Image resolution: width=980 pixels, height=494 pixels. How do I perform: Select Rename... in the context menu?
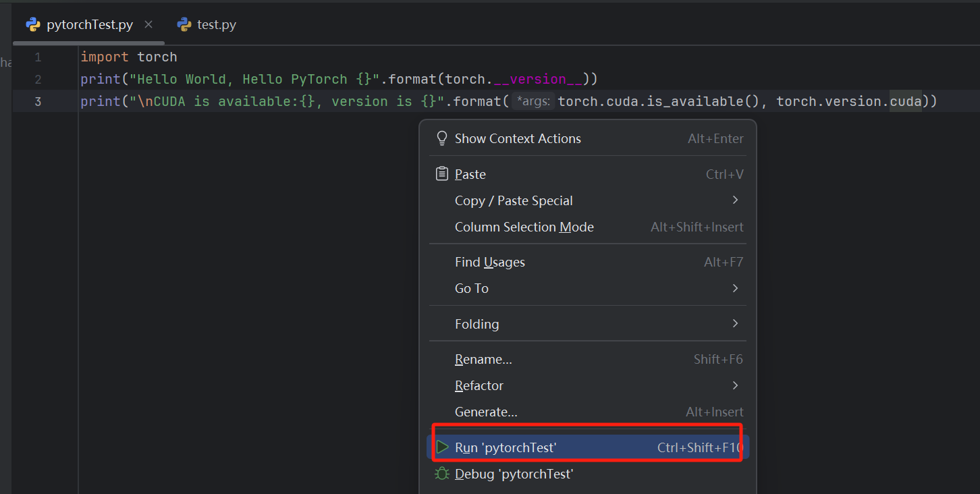(x=483, y=359)
